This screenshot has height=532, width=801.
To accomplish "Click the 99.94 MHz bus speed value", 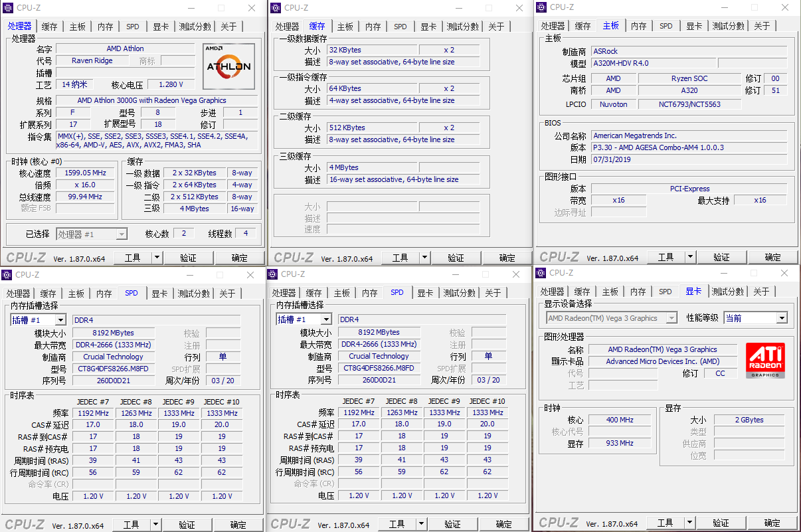I will pos(85,197).
